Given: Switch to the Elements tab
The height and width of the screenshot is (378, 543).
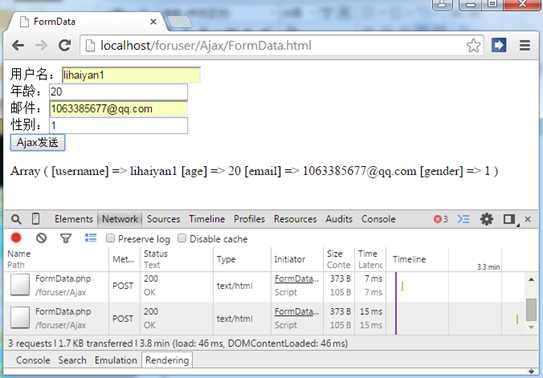Looking at the screenshot, I should click(x=74, y=219).
